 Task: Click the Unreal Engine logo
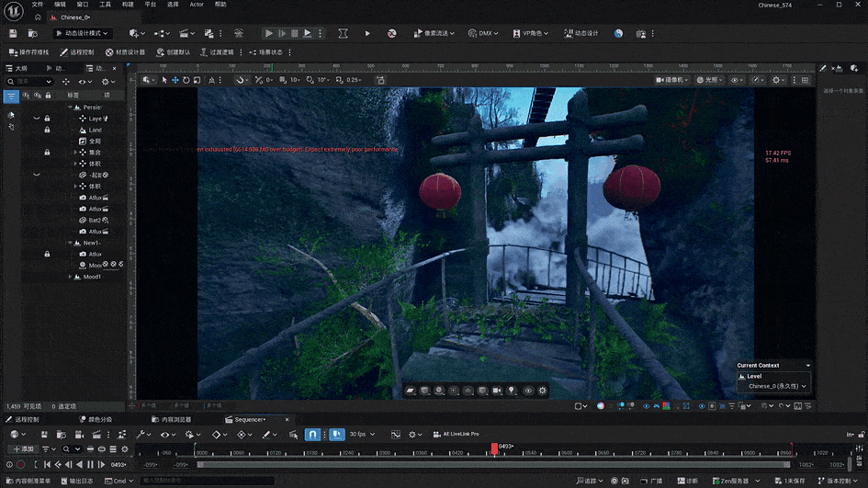tap(13, 10)
